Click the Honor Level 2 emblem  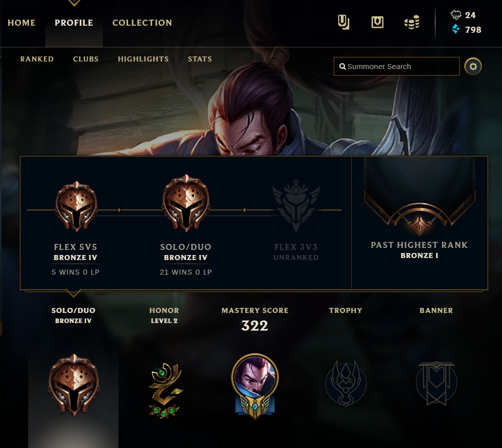[164, 390]
